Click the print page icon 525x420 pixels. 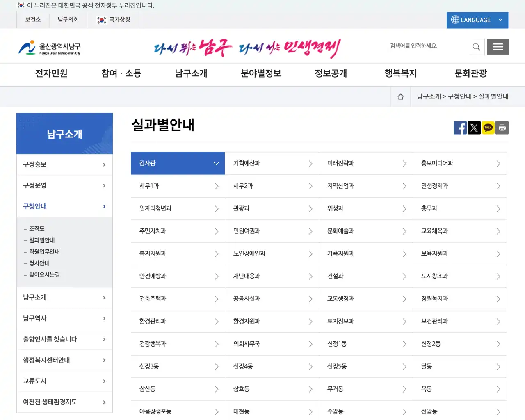(x=502, y=128)
